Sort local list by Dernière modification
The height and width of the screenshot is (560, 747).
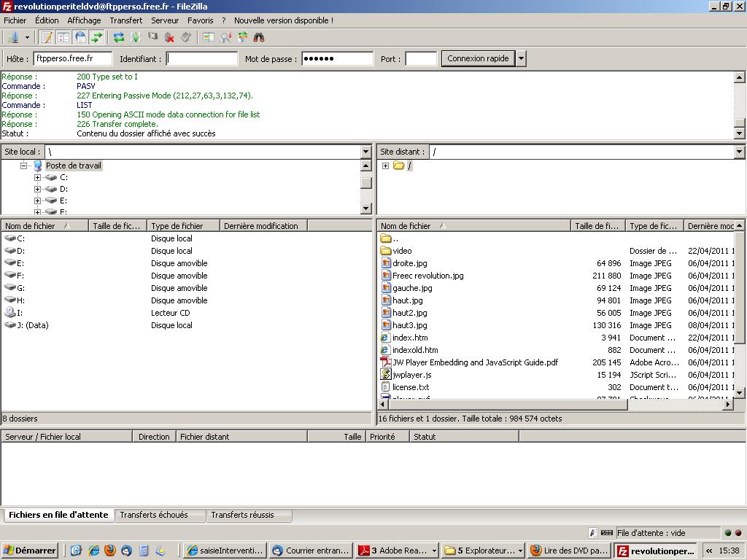coord(263,226)
